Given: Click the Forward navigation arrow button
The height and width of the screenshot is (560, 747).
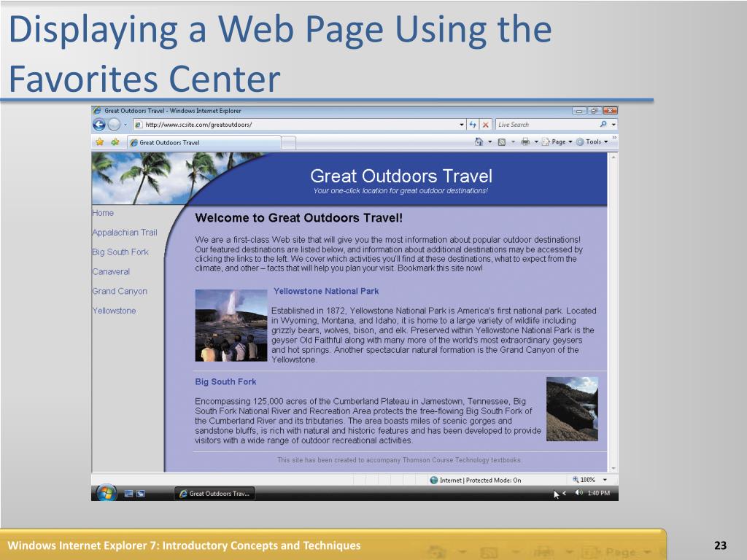Looking at the screenshot, I should point(115,125).
